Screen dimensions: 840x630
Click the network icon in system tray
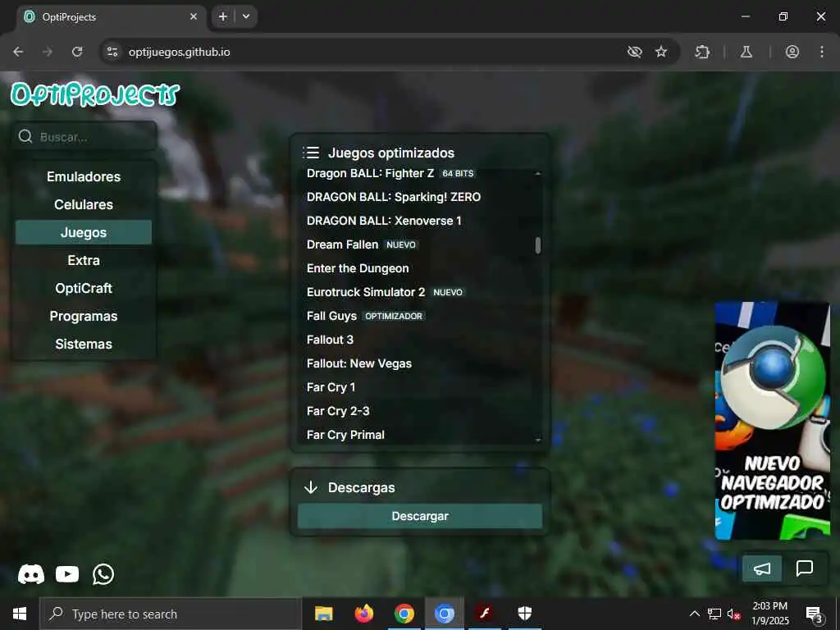click(x=714, y=614)
